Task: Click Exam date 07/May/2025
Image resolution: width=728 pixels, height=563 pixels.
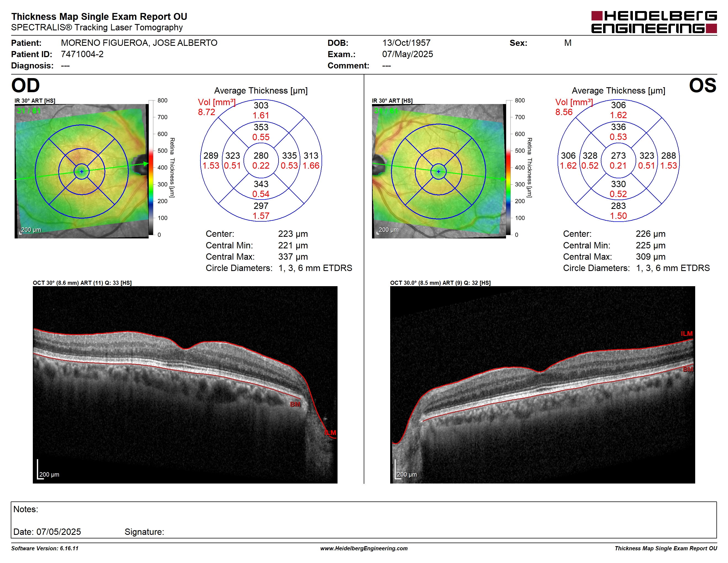Action: [407, 54]
